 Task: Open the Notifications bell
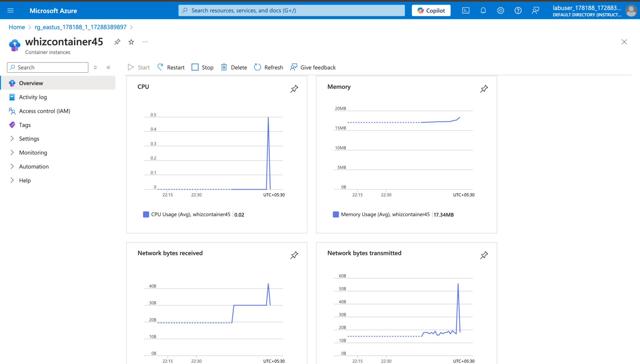(x=483, y=10)
